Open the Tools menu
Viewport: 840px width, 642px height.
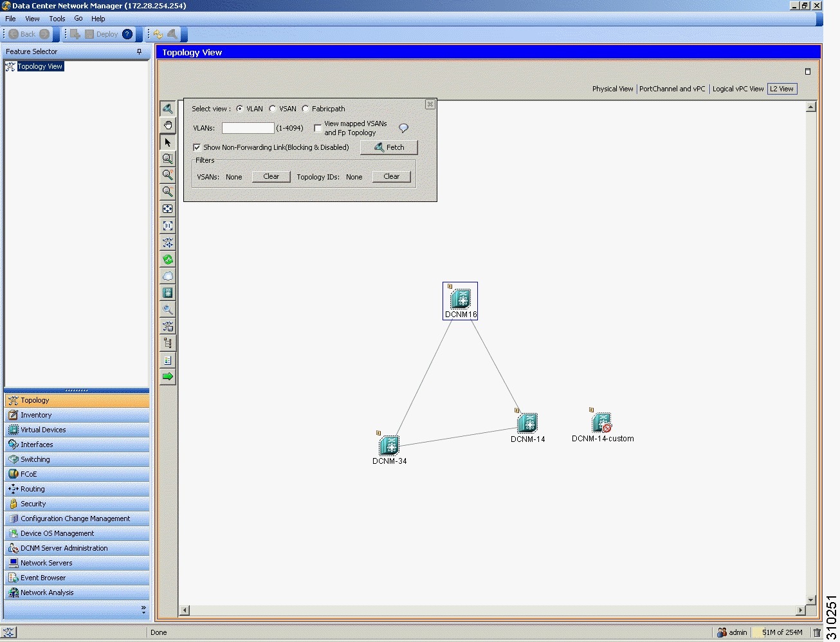[57, 18]
